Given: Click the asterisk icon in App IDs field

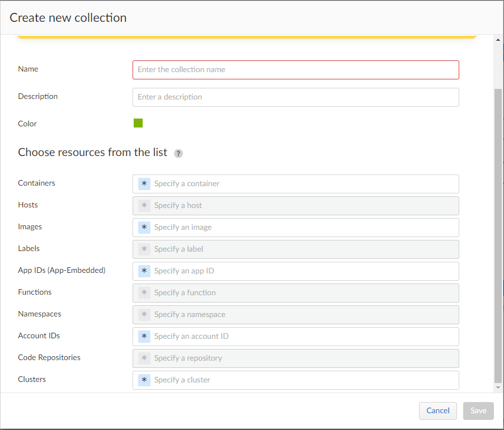Looking at the screenshot, I should click(x=144, y=271).
